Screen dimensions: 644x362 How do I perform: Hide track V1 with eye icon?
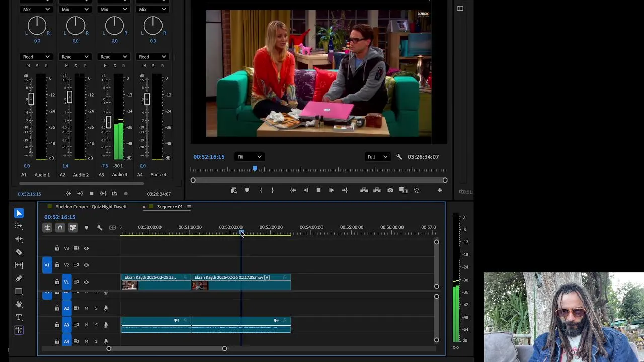(86, 282)
